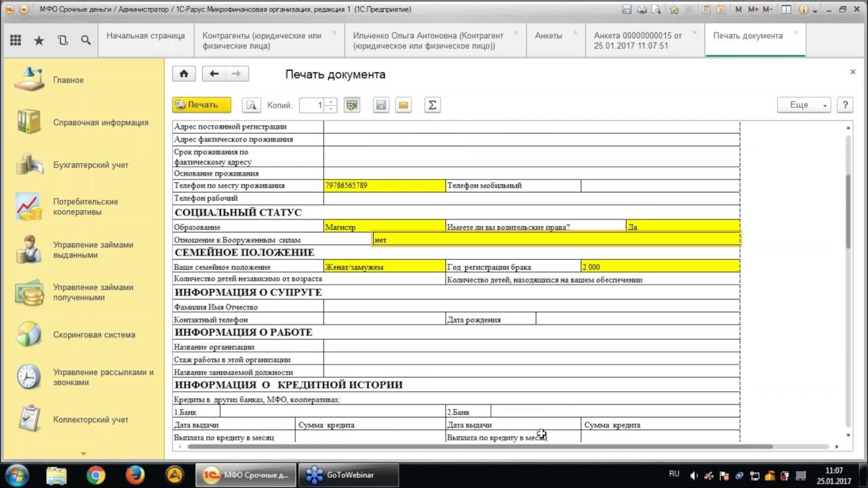Click the home button in the form header
This screenshot has height=488, width=868.
coord(184,74)
